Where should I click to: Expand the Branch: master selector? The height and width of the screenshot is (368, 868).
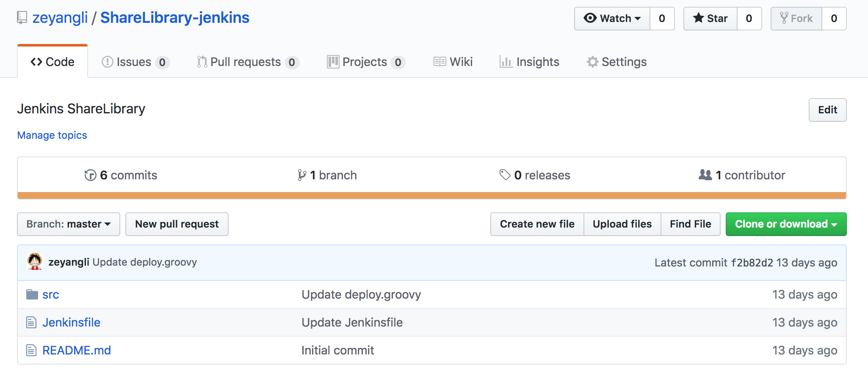[69, 224]
